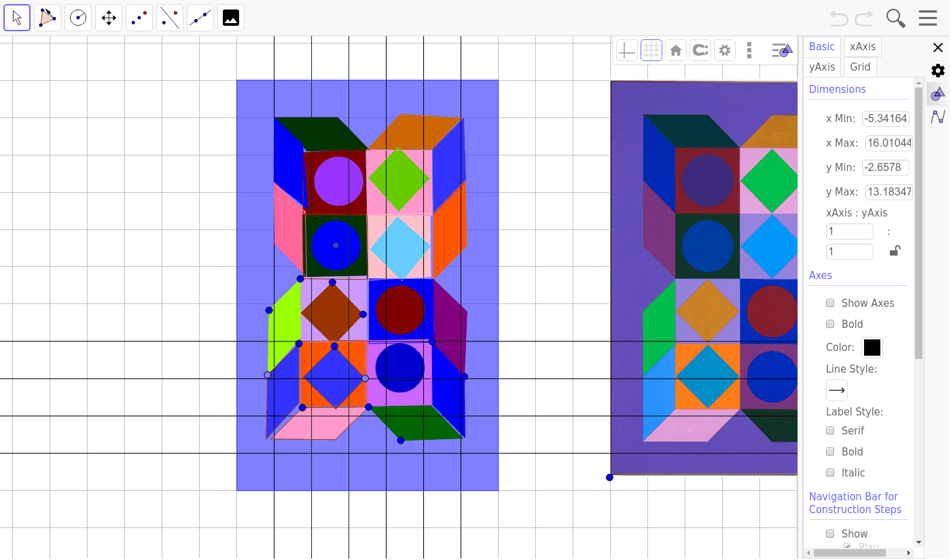Edit the x Max value field
Screen dimensions: 951x560
tap(889, 143)
